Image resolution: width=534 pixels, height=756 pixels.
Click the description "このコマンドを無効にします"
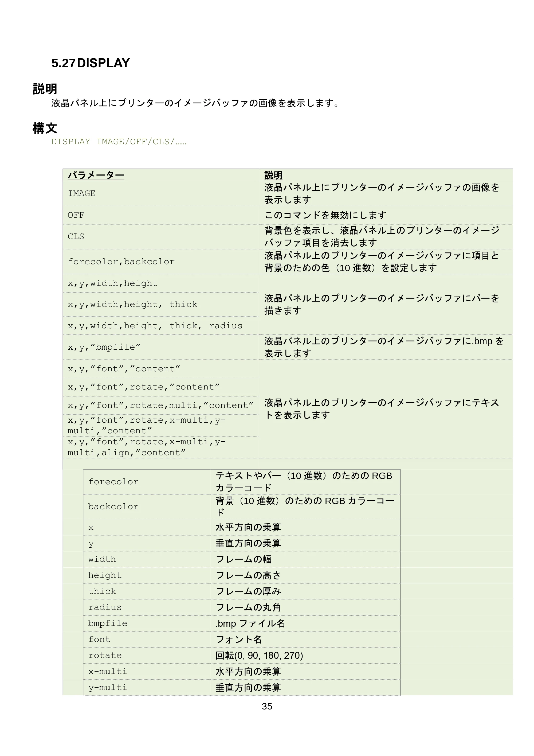[325, 215]
